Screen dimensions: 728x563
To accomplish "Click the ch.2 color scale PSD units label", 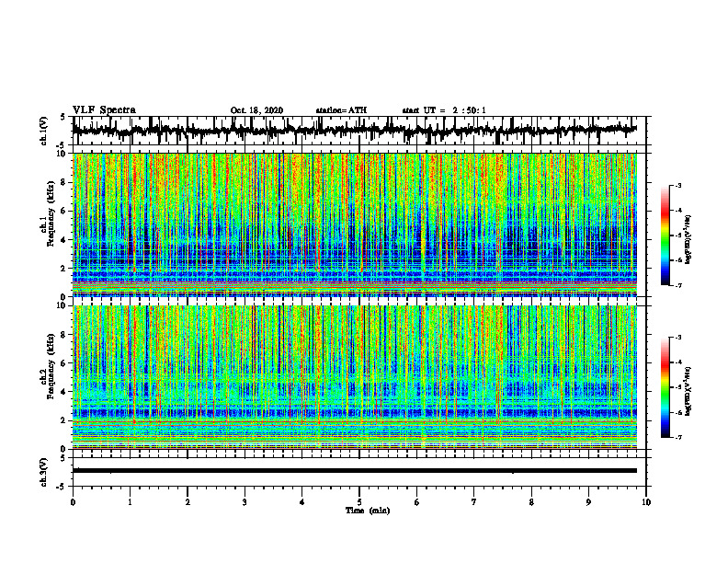I will click(x=688, y=391).
